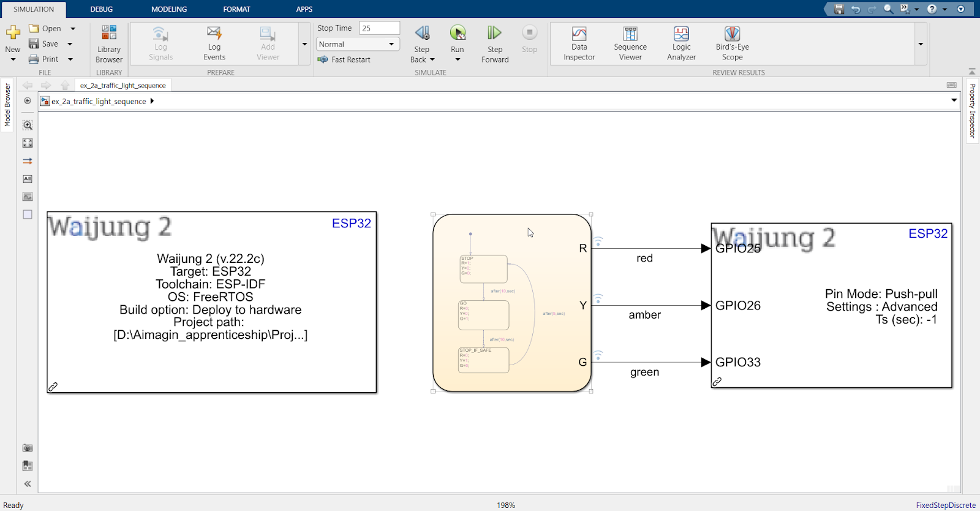980x511 pixels.
Task: Click the redo icon in title toolbar
Action: (872, 9)
